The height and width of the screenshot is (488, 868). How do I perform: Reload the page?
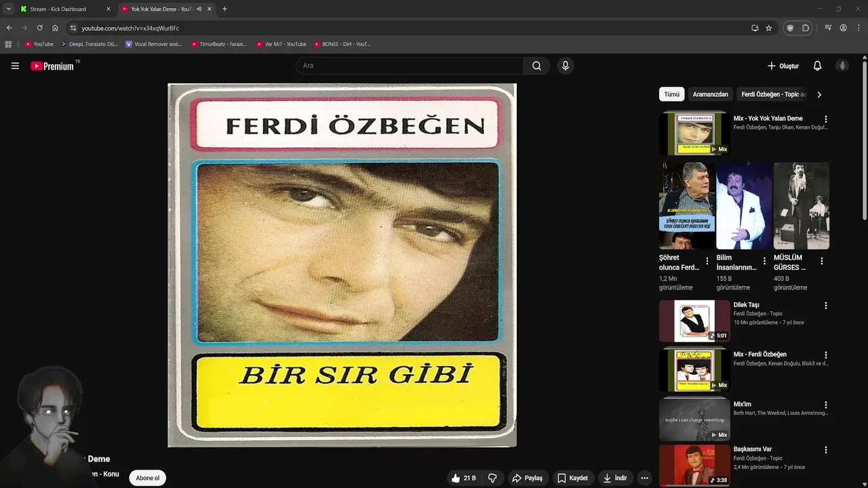(39, 28)
